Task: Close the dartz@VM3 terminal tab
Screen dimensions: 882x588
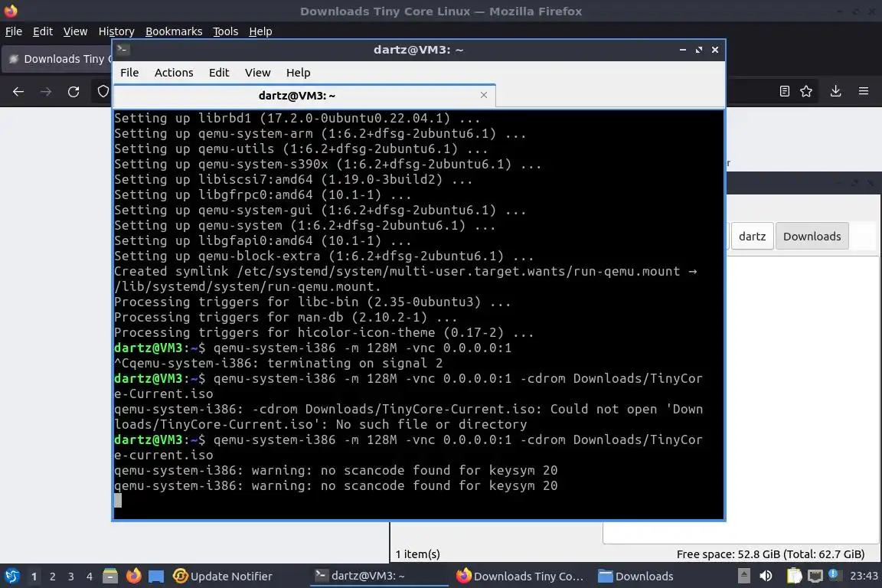Action: 484,95
